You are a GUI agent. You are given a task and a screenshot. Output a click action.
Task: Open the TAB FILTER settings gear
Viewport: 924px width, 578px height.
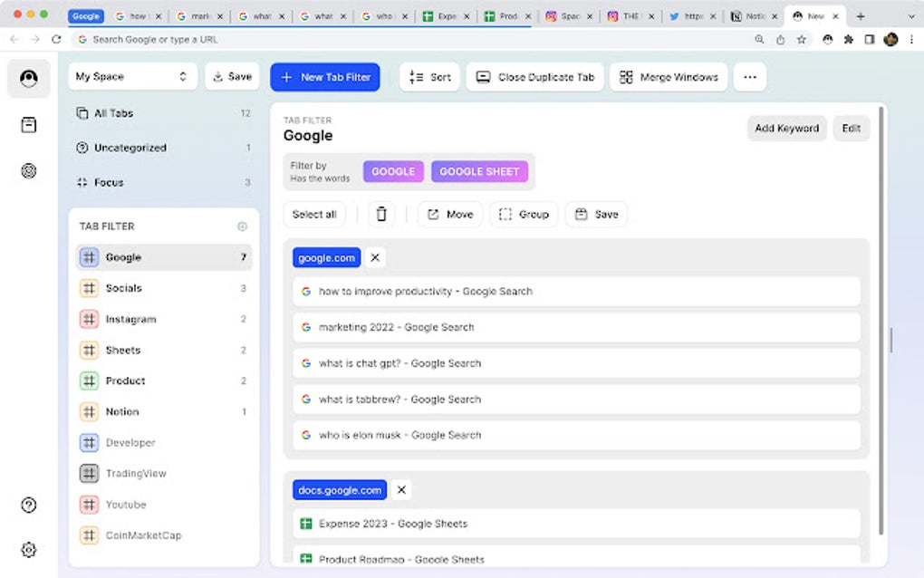pos(242,226)
